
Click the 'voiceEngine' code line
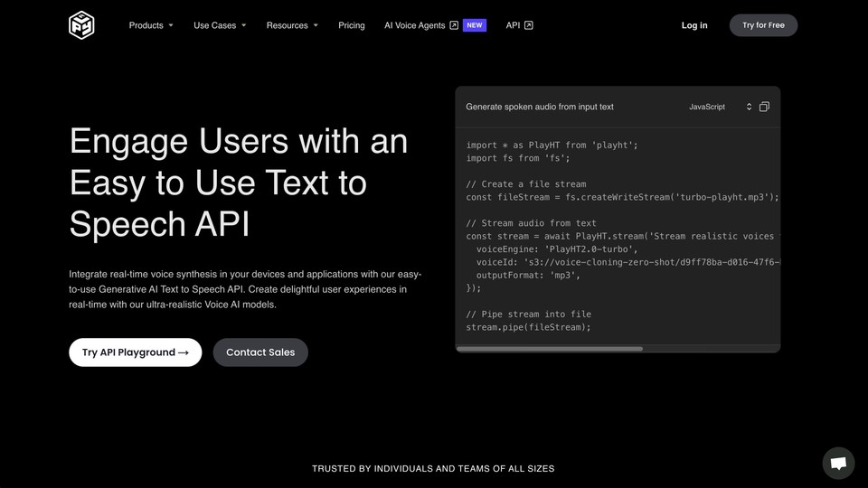tap(557, 249)
